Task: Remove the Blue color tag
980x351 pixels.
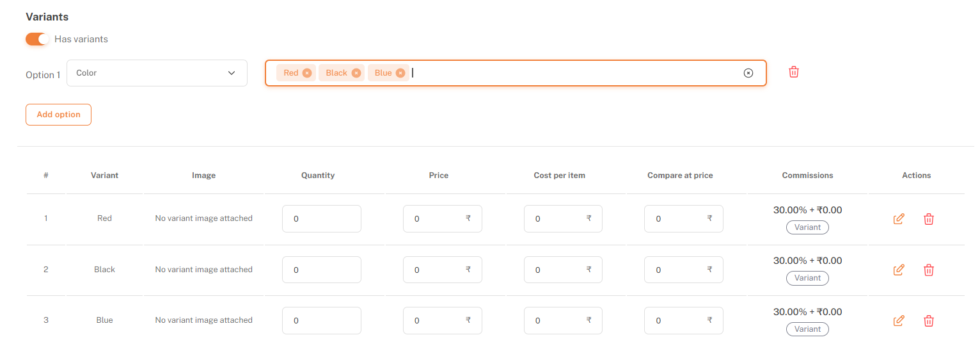Action: tap(400, 73)
